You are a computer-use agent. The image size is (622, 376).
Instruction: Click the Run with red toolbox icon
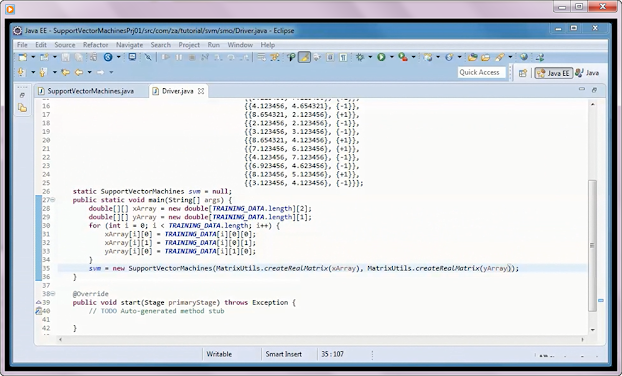pyautogui.click(x=403, y=57)
